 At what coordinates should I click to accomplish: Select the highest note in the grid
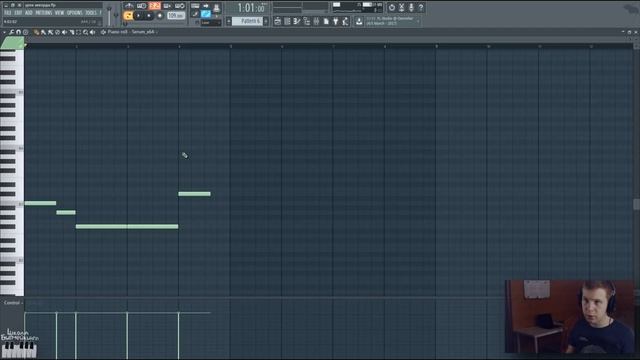[194, 194]
